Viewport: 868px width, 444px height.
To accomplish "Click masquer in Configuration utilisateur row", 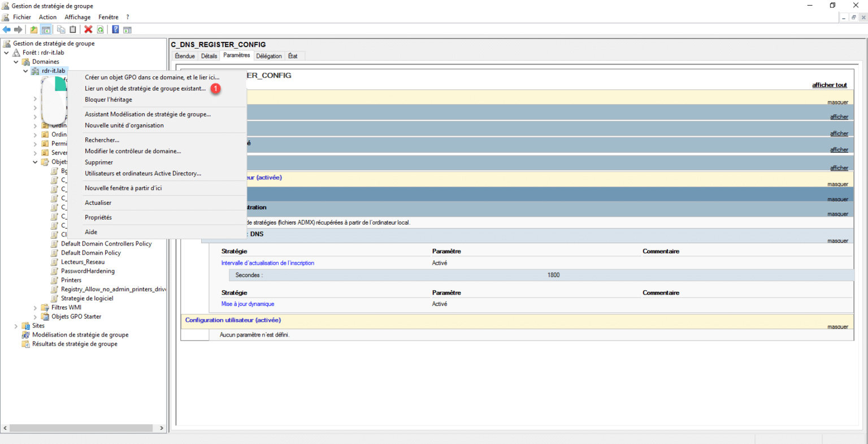I will point(838,327).
